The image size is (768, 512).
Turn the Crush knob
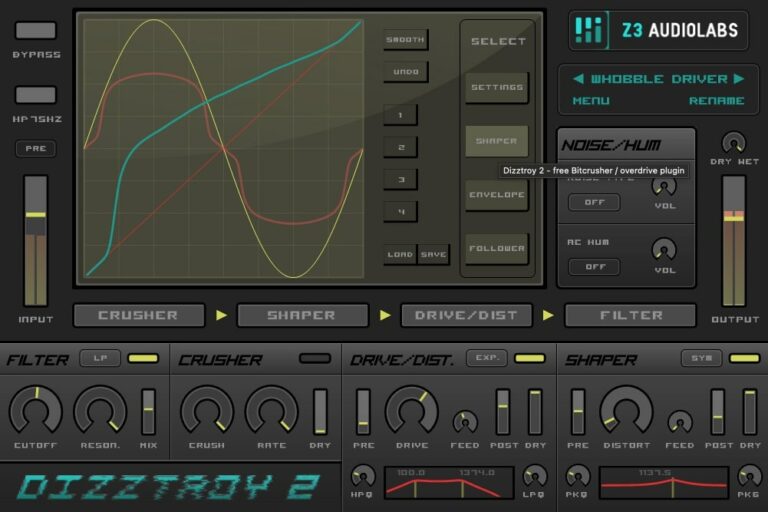click(x=207, y=411)
